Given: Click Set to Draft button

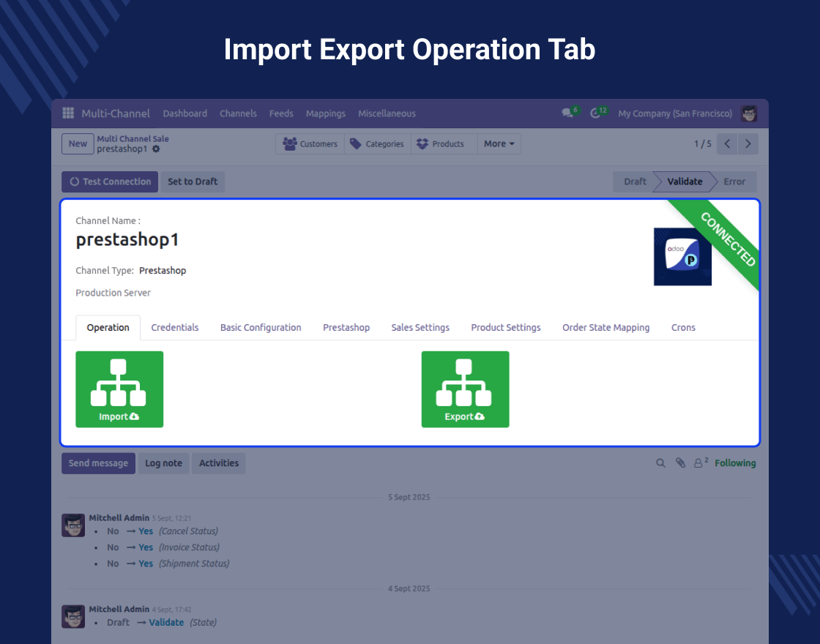Looking at the screenshot, I should (x=193, y=181).
